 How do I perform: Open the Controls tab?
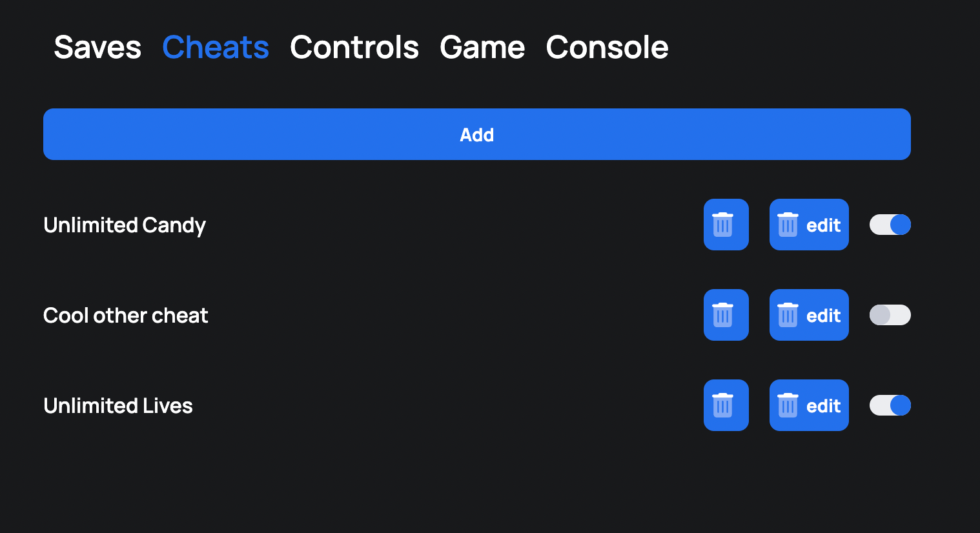[x=354, y=47]
